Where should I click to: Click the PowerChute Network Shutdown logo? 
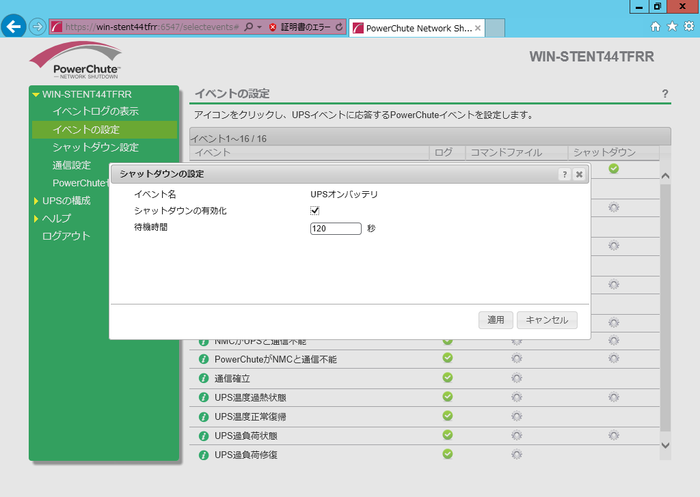coord(75,60)
